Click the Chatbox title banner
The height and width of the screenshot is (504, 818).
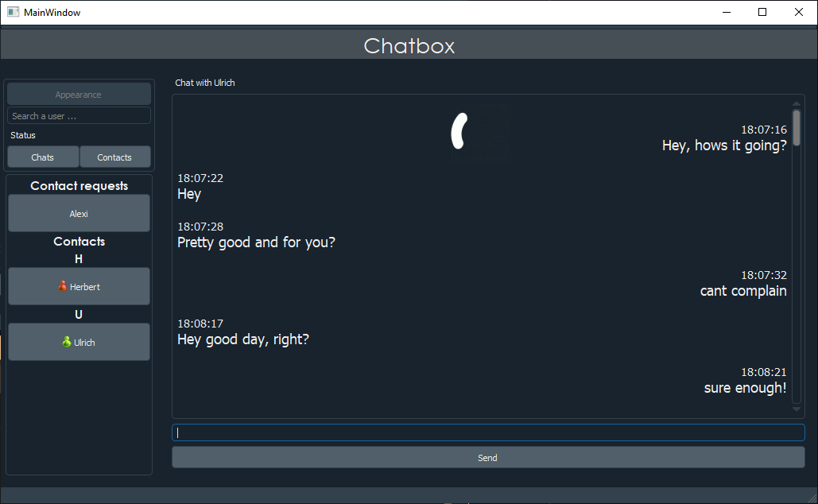[x=409, y=45]
